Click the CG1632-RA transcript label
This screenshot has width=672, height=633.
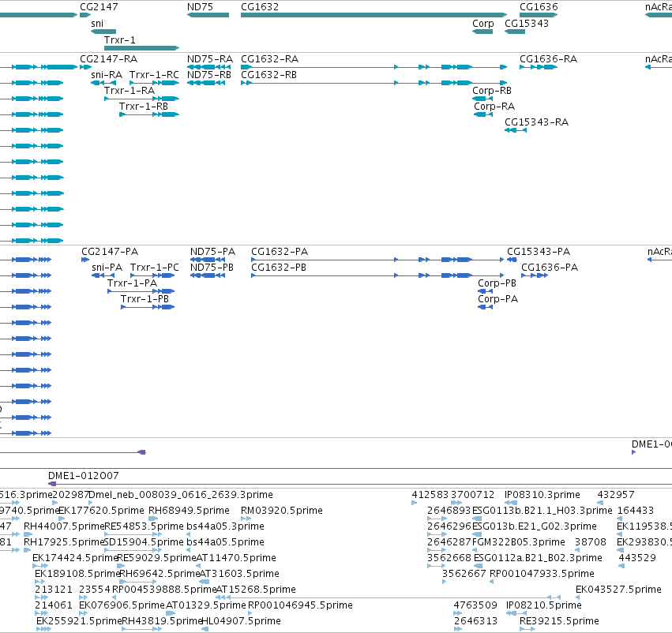(269, 59)
